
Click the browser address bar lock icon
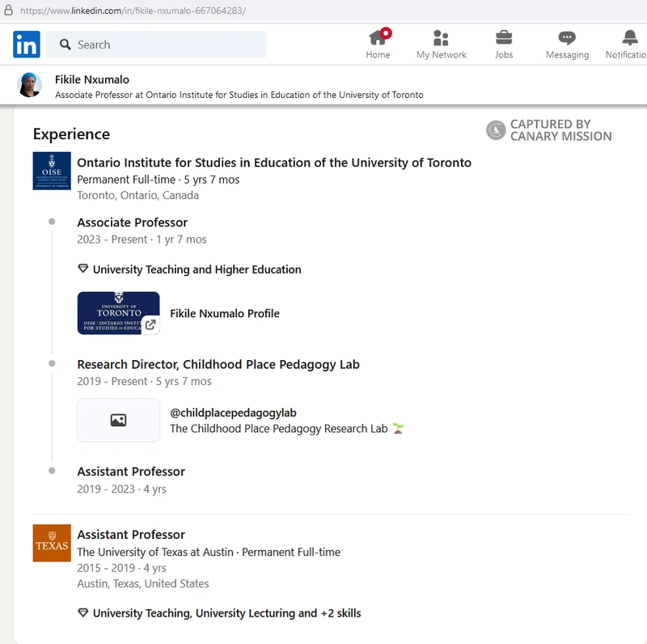pos(8,11)
